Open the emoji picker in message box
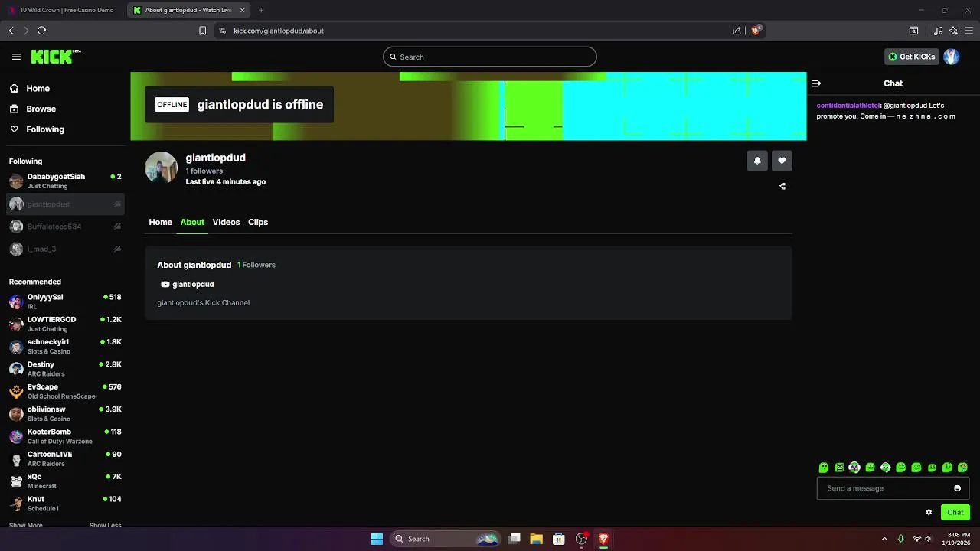This screenshot has height=551, width=980. point(957,488)
